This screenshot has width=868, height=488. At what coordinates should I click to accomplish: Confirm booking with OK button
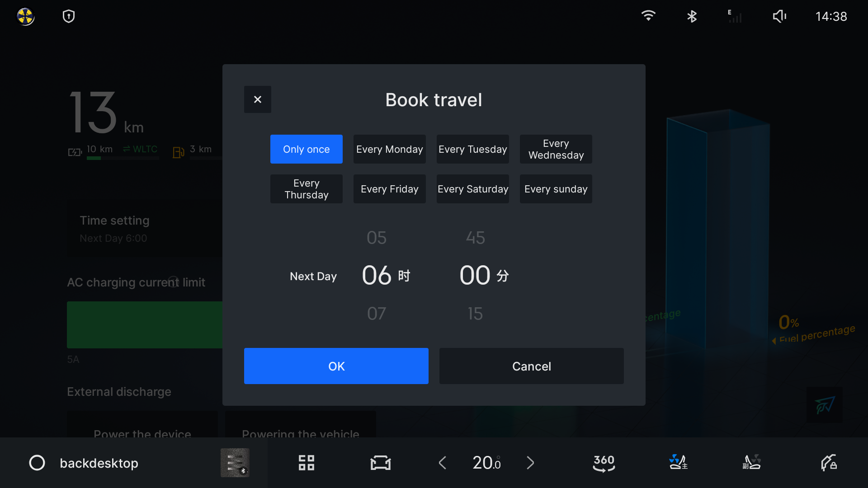click(x=336, y=366)
